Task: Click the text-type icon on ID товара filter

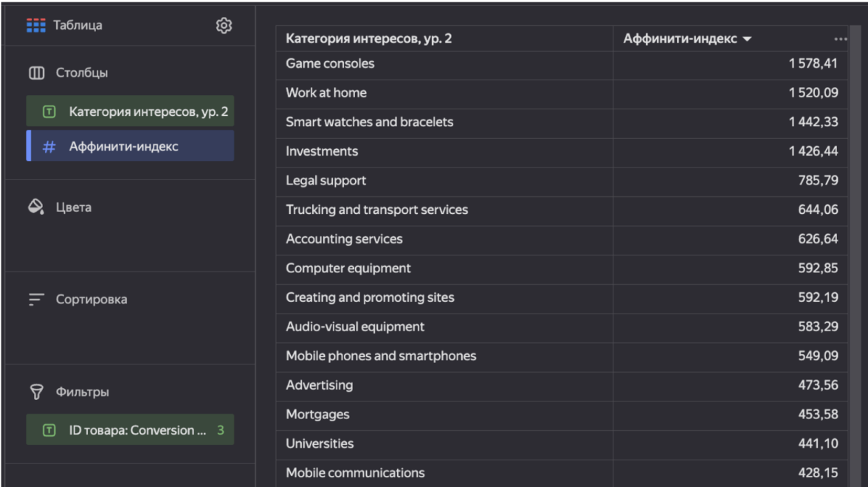Action: 49,430
